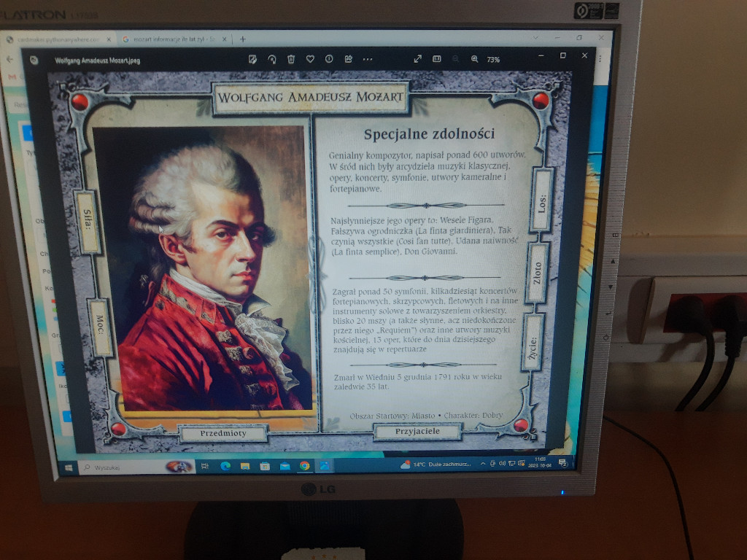The height and width of the screenshot is (560, 747).
Task: Click the 73% zoom level indicator
Action: 493,60
